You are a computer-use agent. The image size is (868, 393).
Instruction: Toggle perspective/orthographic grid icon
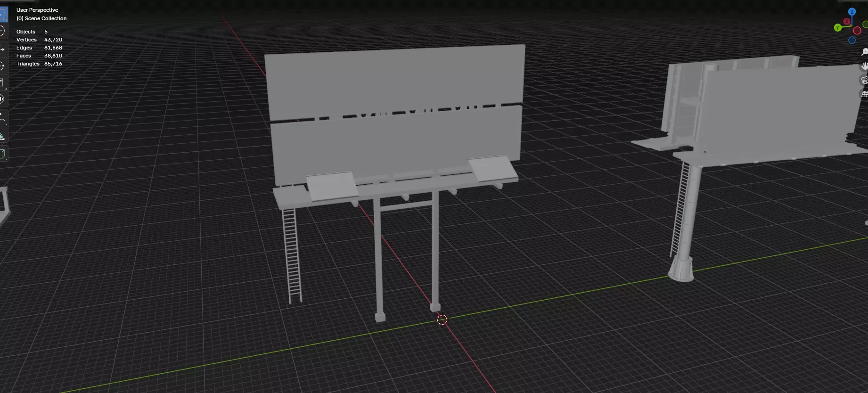click(x=865, y=94)
